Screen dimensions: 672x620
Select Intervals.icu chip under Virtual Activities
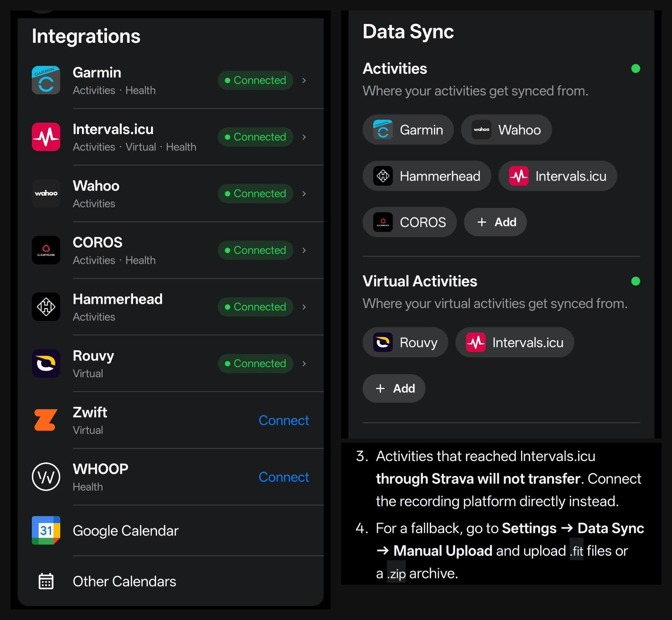pos(514,342)
